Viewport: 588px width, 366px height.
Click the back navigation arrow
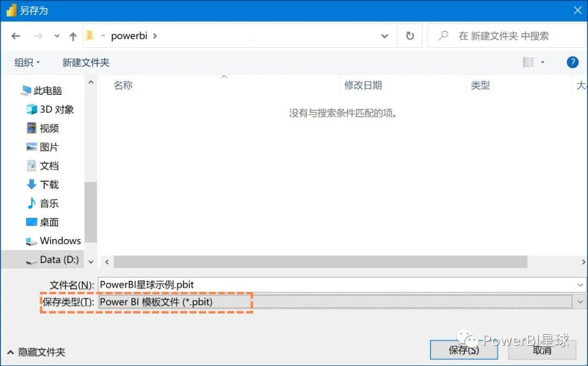(x=16, y=35)
